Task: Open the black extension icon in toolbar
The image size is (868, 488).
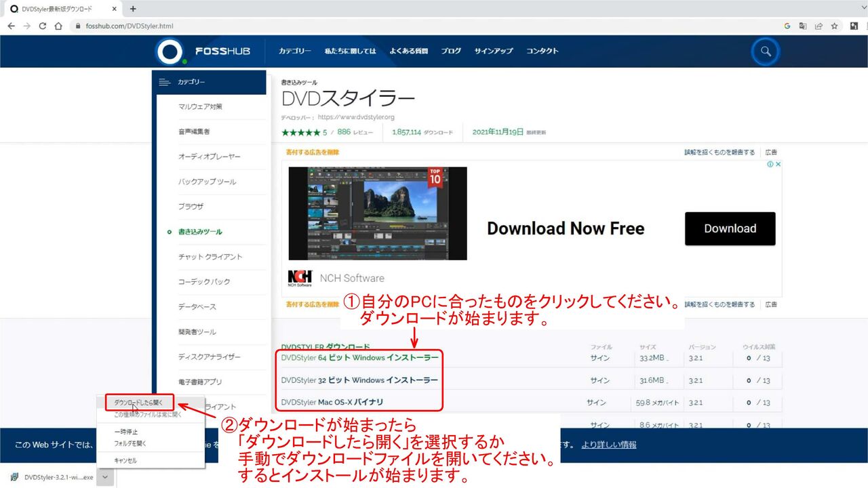Action: (x=854, y=26)
